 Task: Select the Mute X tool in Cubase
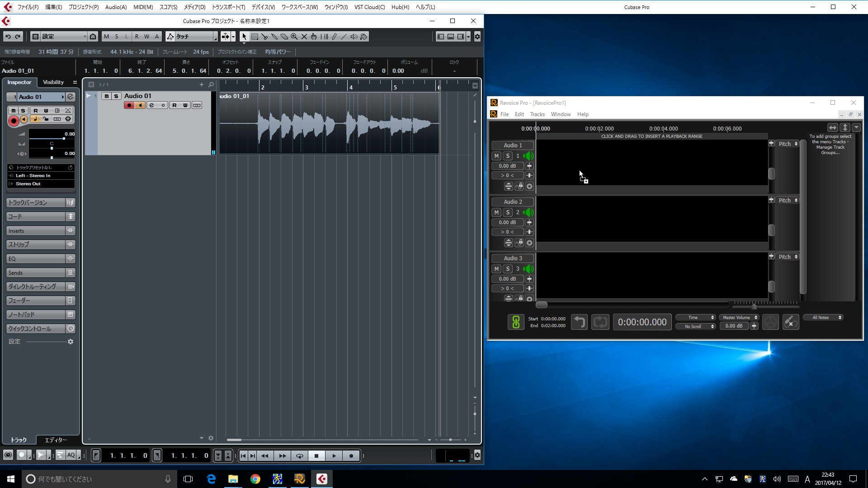pyautogui.click(x=304, y=37)
